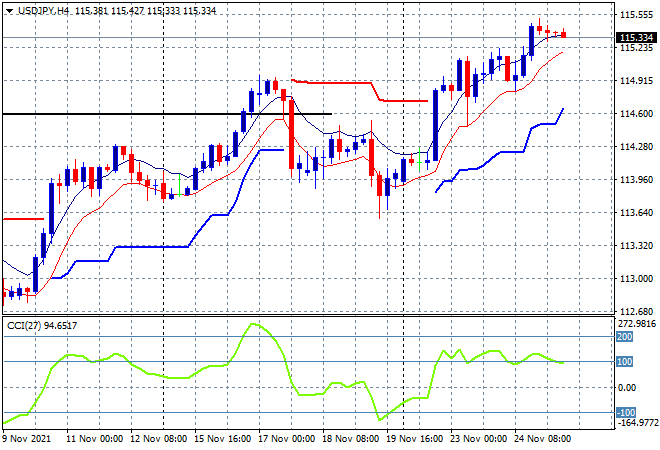This screenshot has width=660, height=450.
Task: Select the CCI(27) 94.6517 indicator label
Action: coord(42,325)
